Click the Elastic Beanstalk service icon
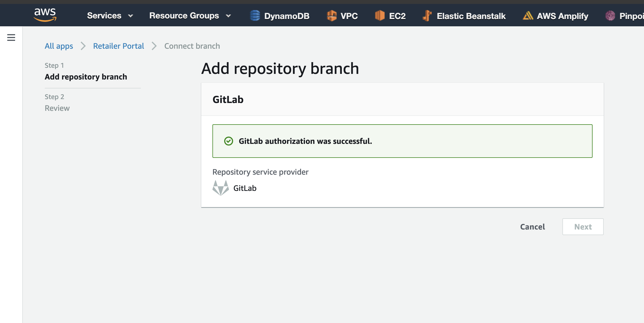This screenshot has width=644, height=323. [x=427, y=16]
